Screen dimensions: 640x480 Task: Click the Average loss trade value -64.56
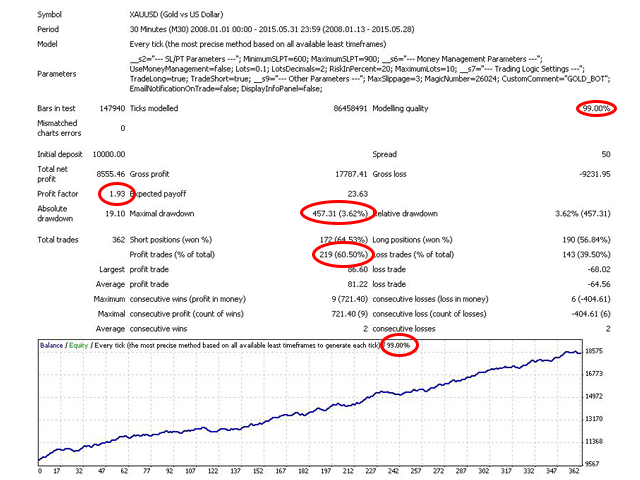tap(599, 284)
